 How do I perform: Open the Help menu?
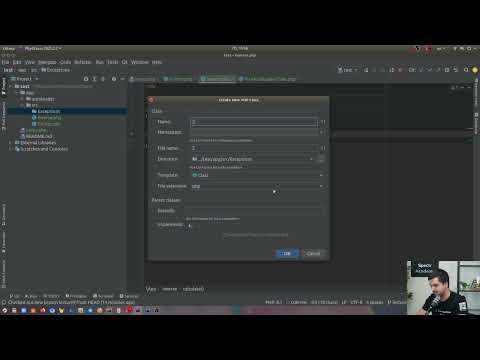[157, 62]
